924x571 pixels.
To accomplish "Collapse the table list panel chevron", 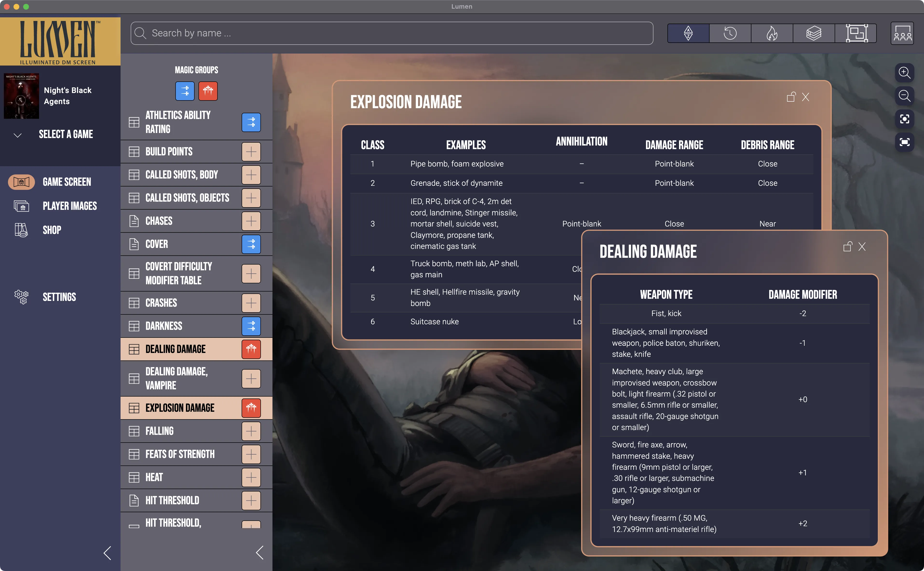I will pyautogui.click(x=260, y=553).
